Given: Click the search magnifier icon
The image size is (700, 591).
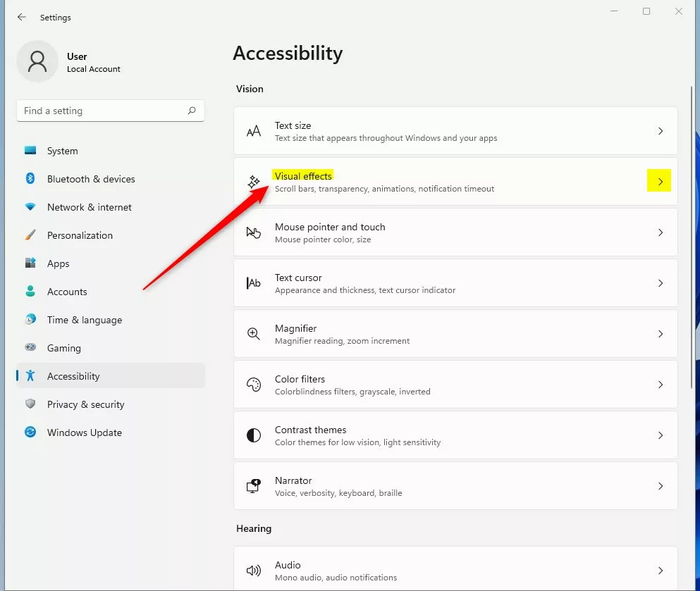Looking at the screenshot, I should point(192,111).
